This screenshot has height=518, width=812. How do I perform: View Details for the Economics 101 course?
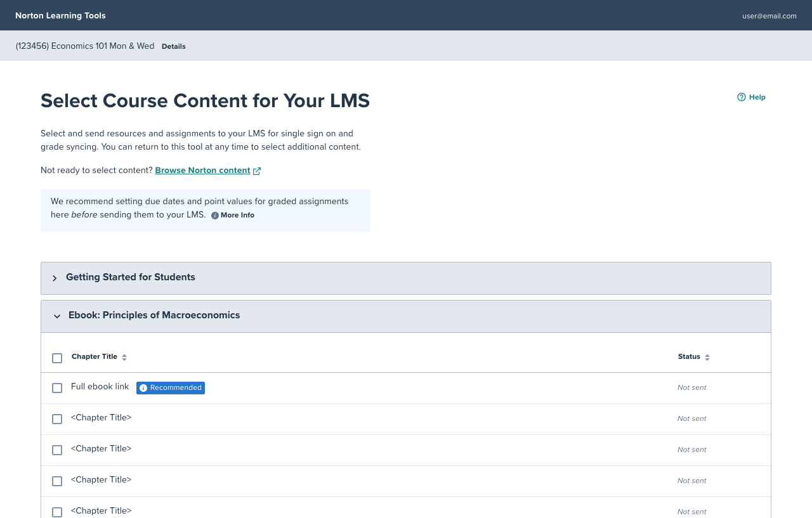point(173,46)
